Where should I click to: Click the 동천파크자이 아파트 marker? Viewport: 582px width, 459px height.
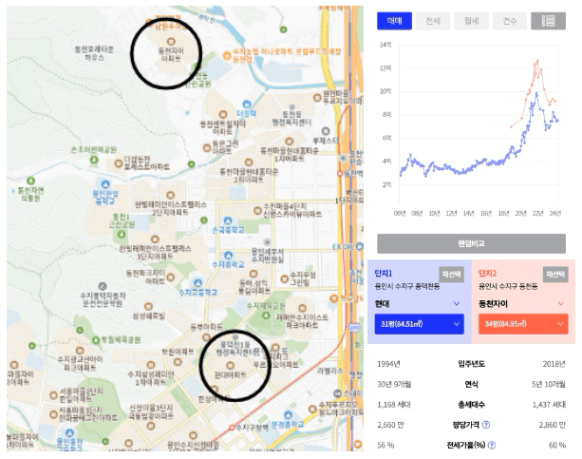[171, 277]
